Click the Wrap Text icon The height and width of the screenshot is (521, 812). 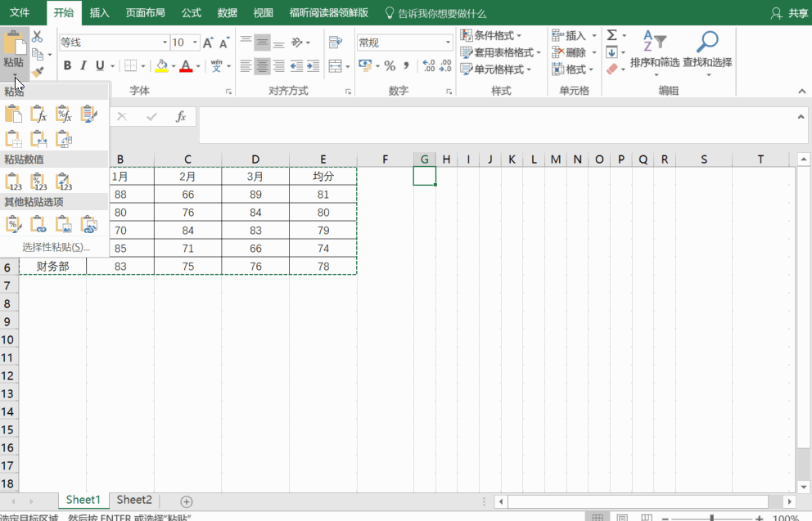click(335, 43)
